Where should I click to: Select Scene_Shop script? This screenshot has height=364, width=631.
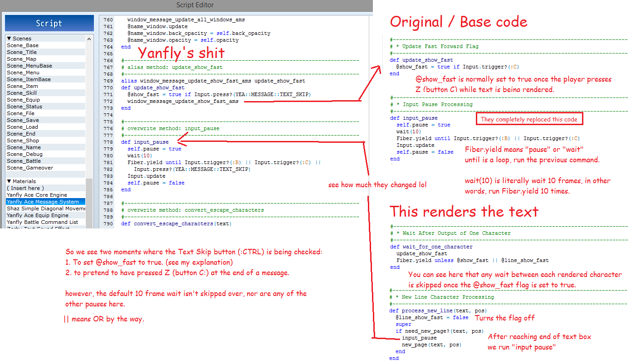pyautogui.click(x=45, y=141)
